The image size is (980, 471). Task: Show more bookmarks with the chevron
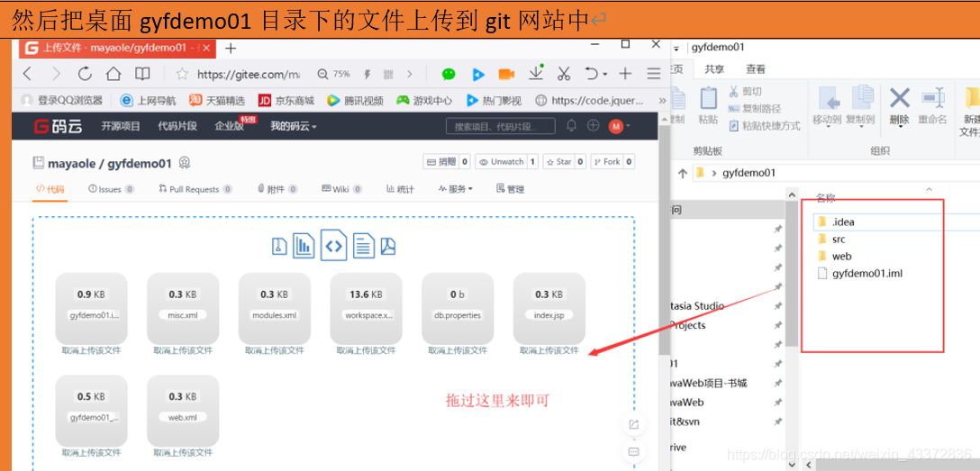tap(662, 100)
